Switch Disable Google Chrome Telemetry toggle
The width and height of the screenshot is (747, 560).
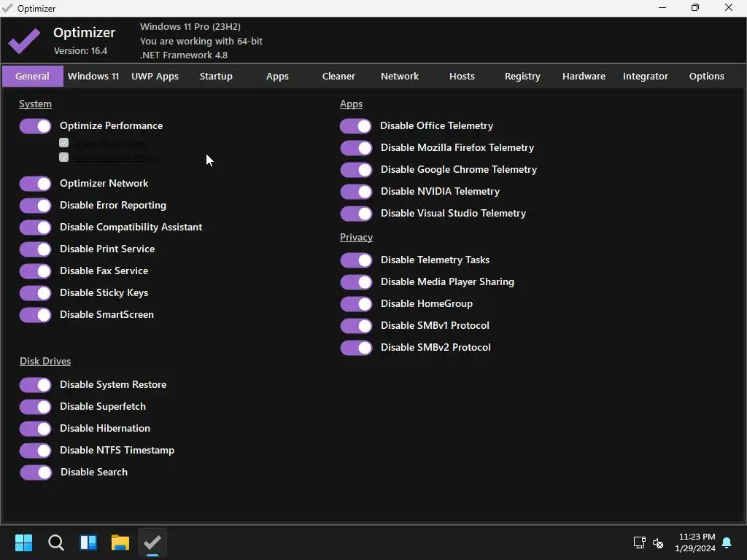point(356,170)
